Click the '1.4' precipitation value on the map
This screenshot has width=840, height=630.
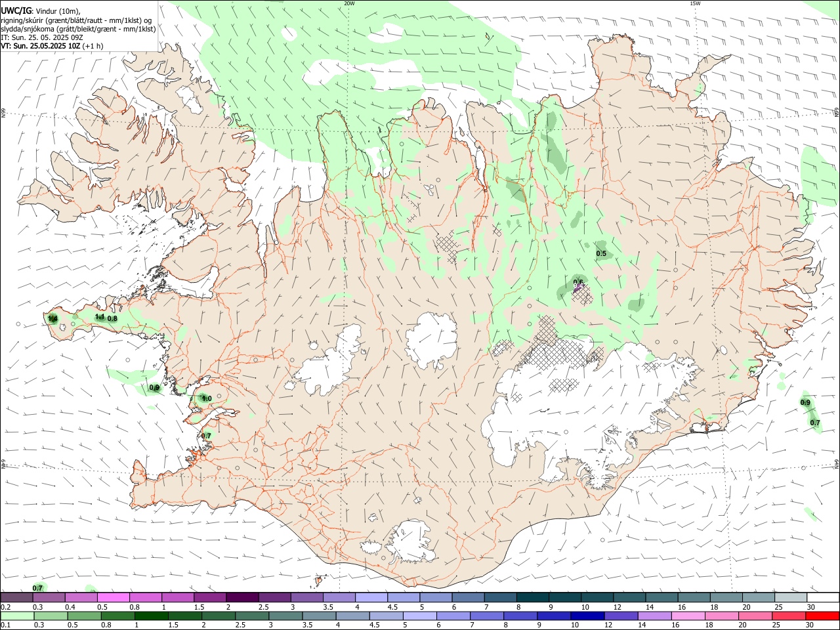click(x=53, y=318)
